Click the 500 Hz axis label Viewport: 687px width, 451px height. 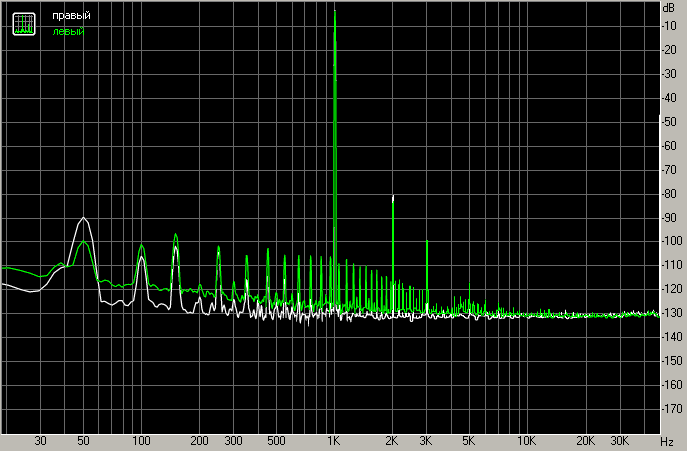click(x=276, y=440)
